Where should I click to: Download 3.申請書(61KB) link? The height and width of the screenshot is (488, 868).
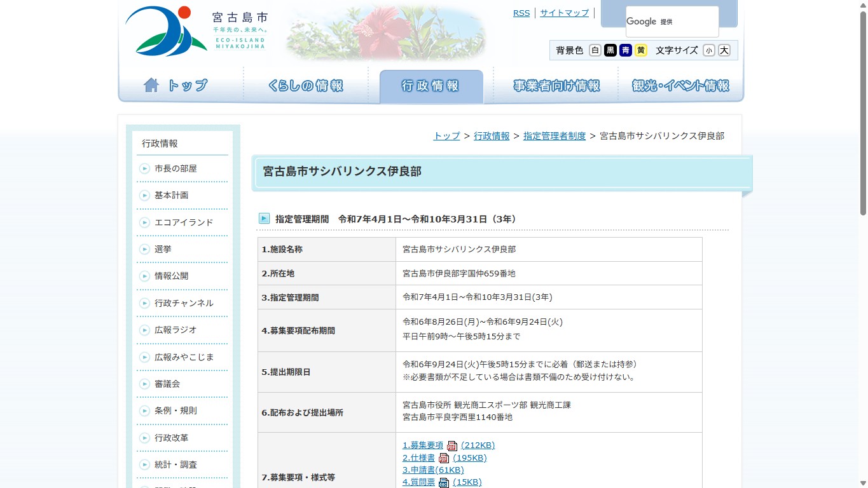pos(433,470)
